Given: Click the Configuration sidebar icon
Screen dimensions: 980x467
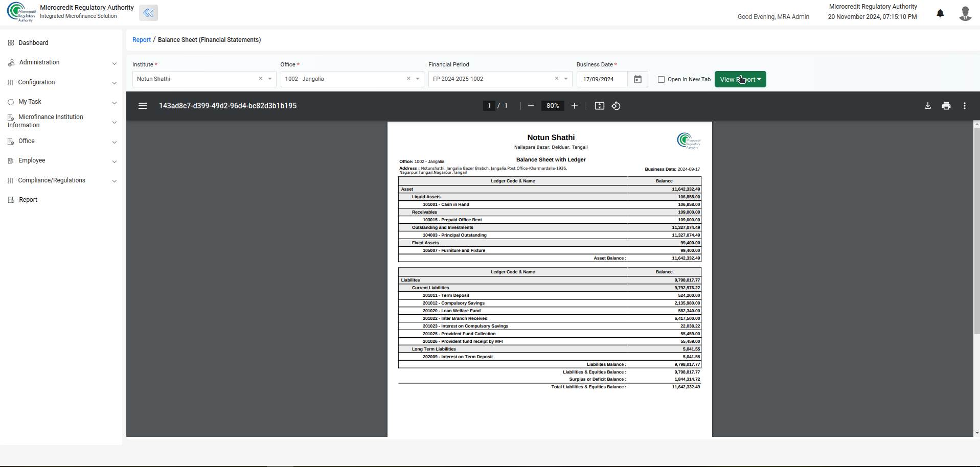Looking at the screenshot, I should tap(11, 82).
